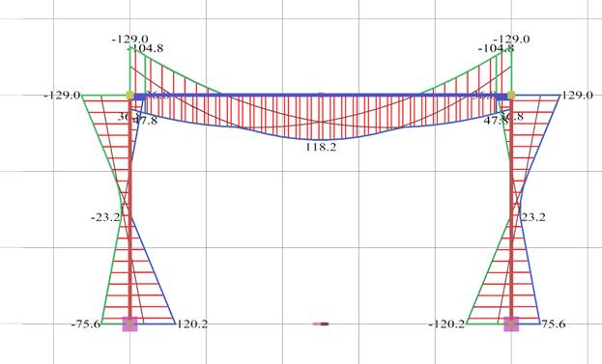Click the -104.8 label above left joint

(144, 48)
